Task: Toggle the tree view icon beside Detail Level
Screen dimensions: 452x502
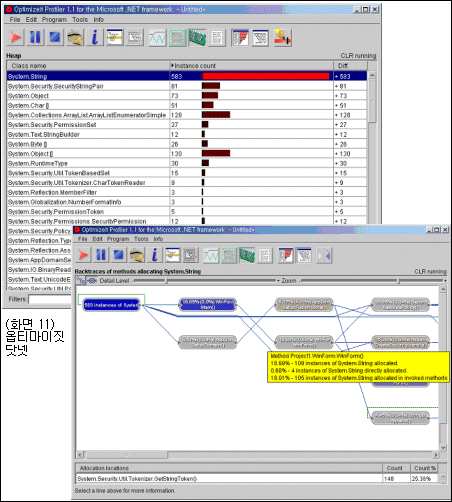Action: (x=81, y=281)
